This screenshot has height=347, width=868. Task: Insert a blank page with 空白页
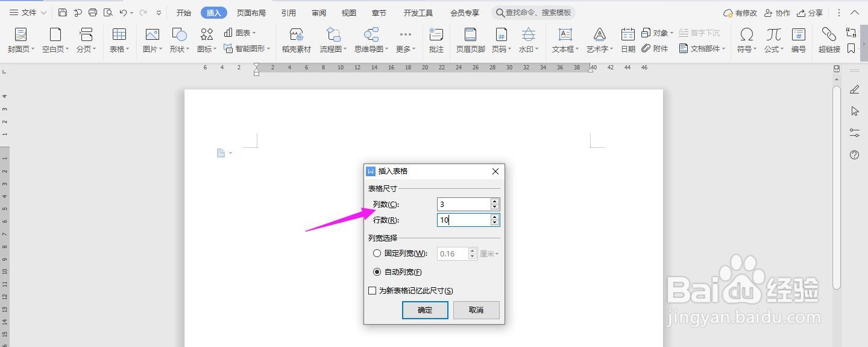(55, 40)
